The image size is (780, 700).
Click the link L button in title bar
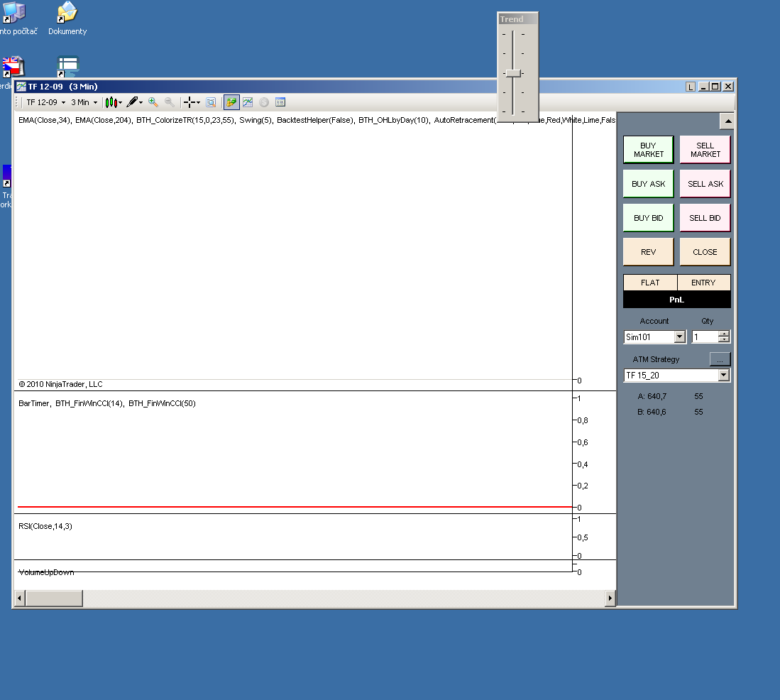tap(691, 87)
